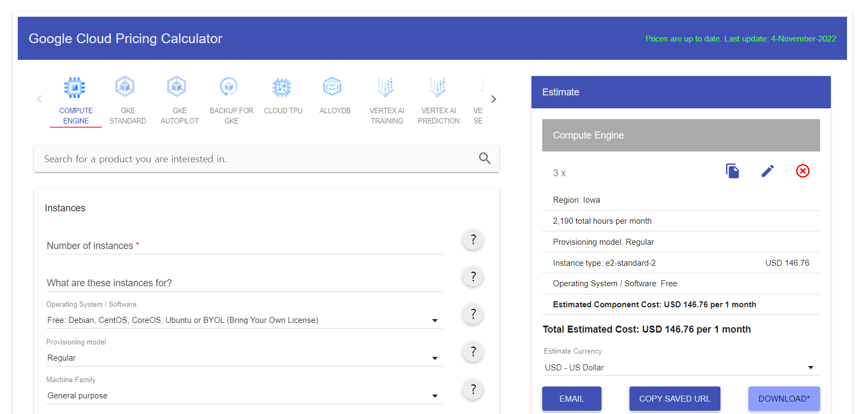Click the '3 x' instance count text

[x=559, y=173]
